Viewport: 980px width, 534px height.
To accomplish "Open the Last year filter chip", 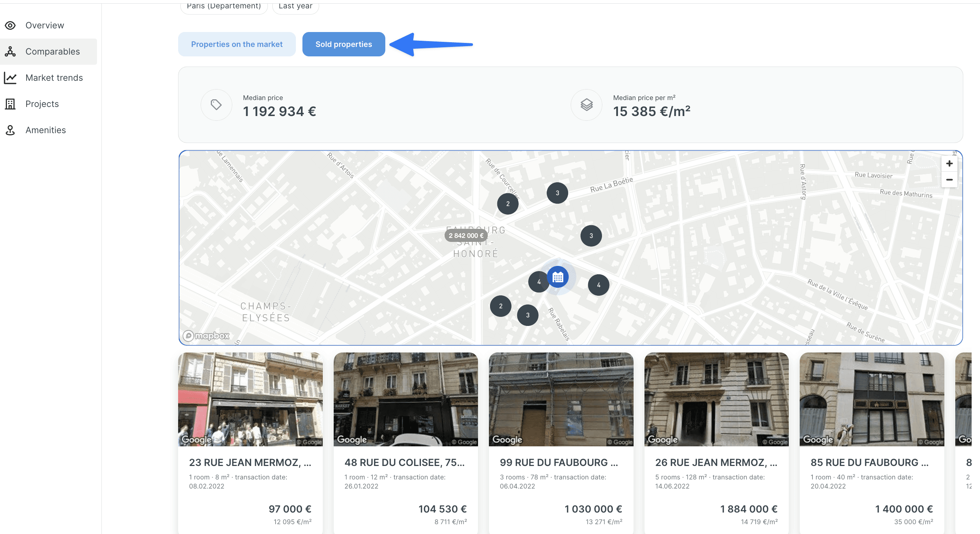I will pyautogui.click(x=295, y=7).
